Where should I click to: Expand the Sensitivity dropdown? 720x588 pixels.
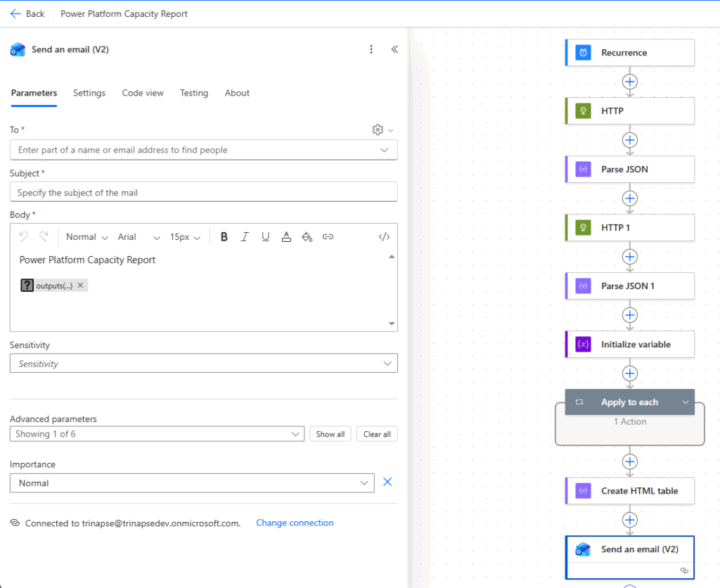387,364
